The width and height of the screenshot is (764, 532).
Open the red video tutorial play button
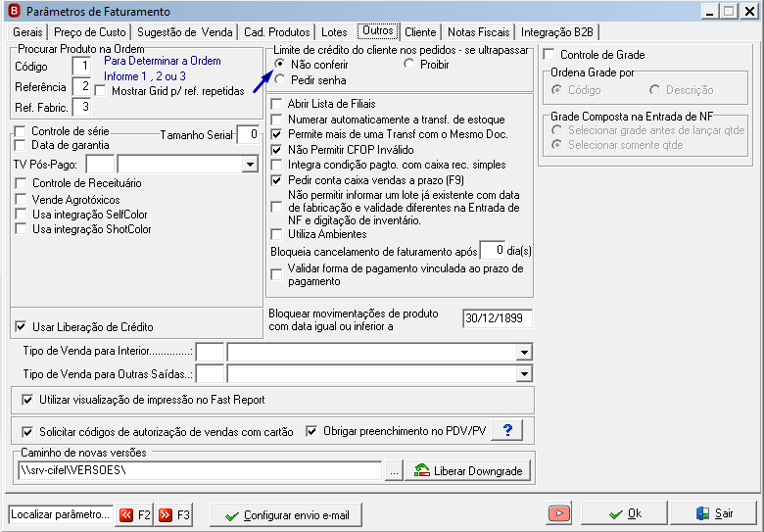coord(559,513)
